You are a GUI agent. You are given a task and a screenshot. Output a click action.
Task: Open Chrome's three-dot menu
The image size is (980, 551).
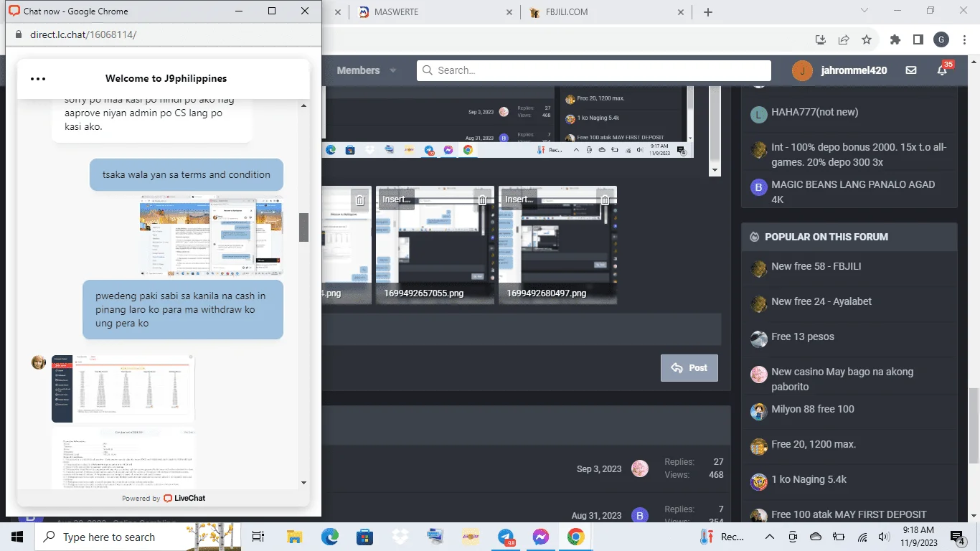click(x=965, y=39)
